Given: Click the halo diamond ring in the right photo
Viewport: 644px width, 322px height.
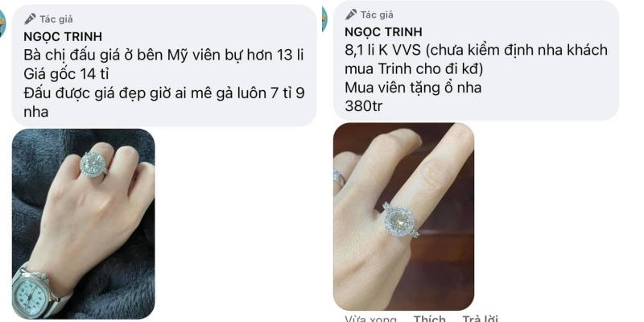Looking at the screenshot, I should coord(400,221).
